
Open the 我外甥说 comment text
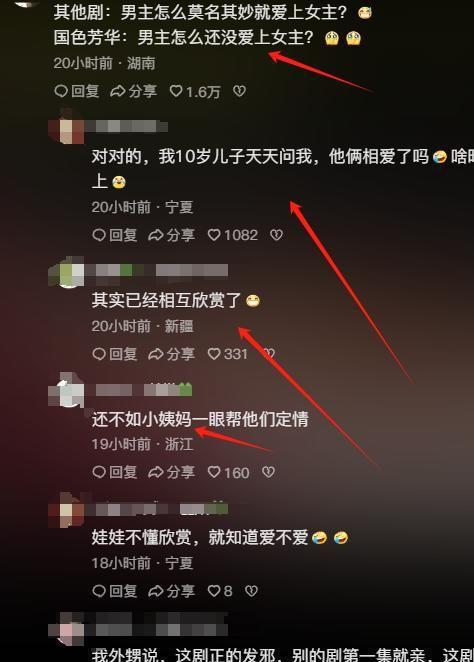tap(283, 654)
